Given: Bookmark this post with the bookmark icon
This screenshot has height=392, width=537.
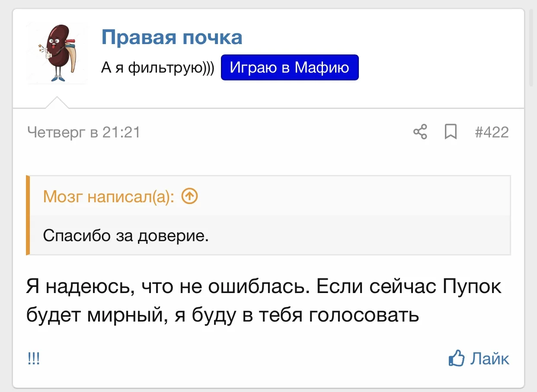Looking at the screenshot, I should (451, 132).
